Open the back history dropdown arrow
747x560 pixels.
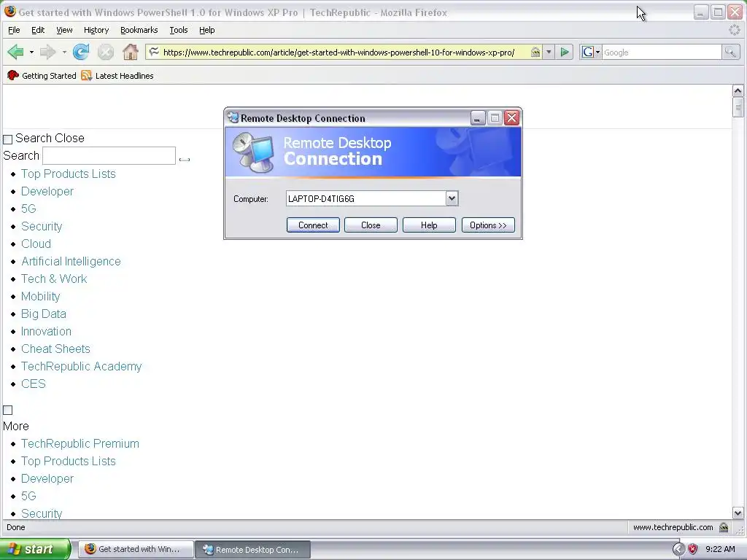31,52
